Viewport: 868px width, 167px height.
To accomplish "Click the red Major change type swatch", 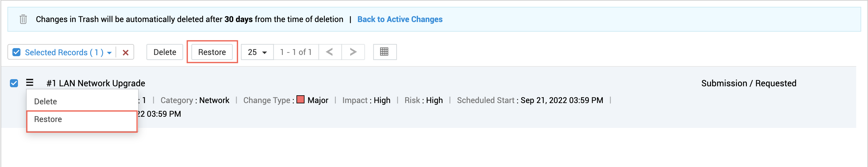I will tap(300, 100).
